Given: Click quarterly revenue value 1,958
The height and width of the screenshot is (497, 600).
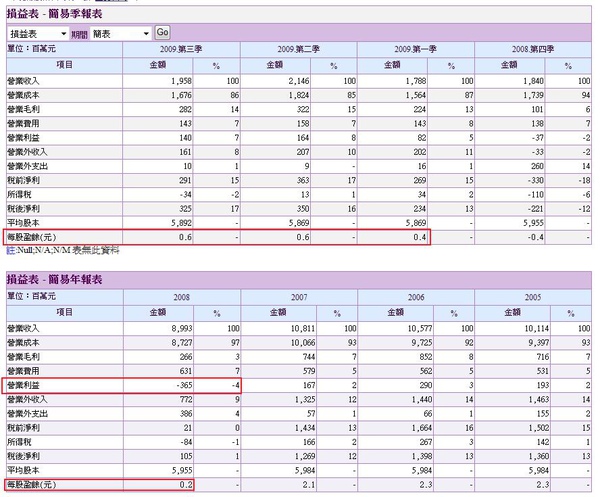Looking at the screenshot, I should tap(181, 81).
